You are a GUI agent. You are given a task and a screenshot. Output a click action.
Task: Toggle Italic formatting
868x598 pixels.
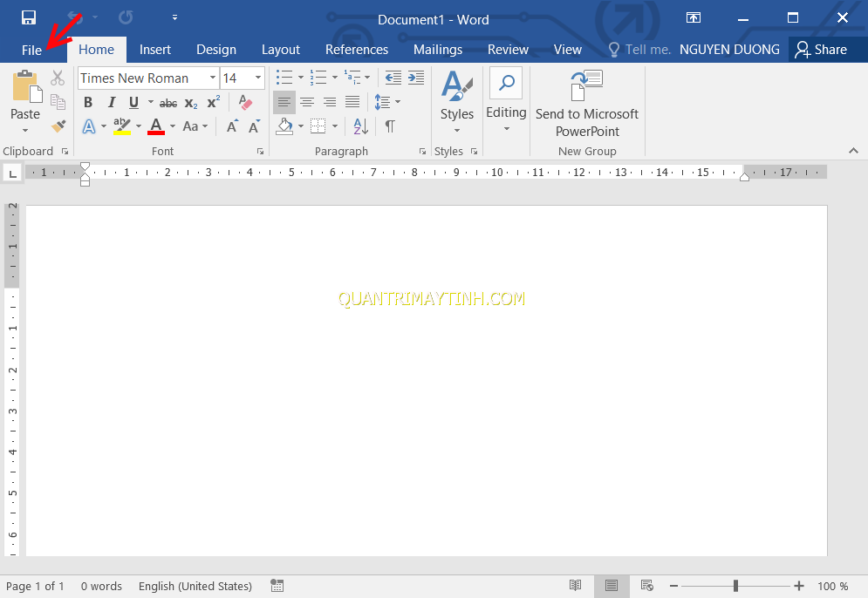(x=112, y=102)
